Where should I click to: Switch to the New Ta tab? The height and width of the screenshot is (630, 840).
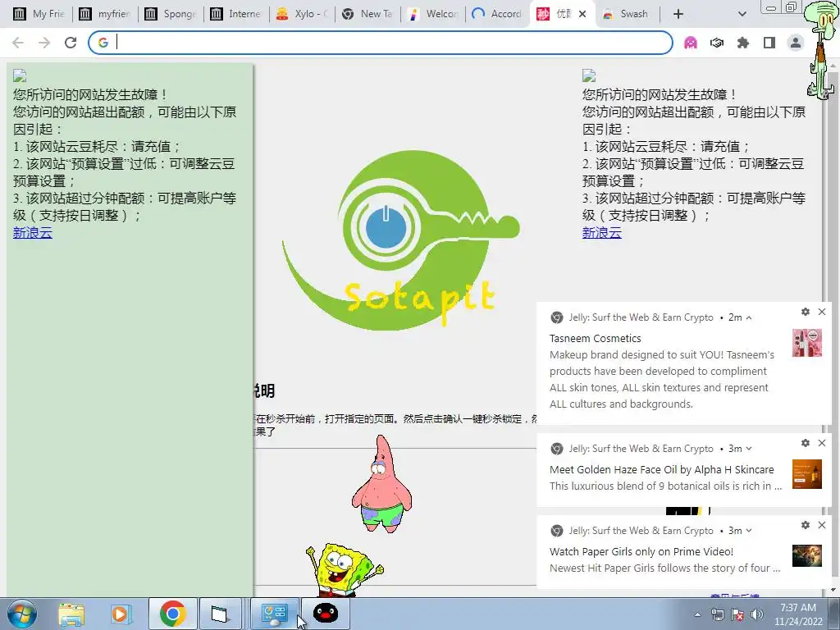[x=367, y=14]
